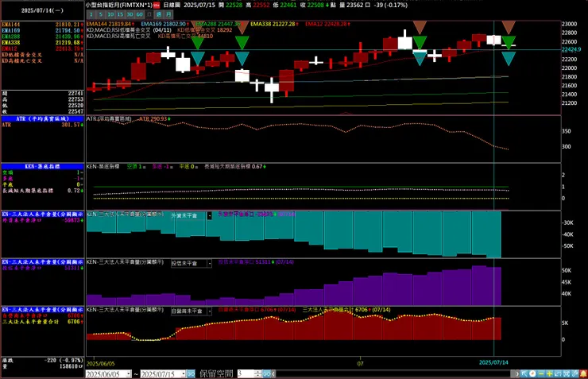588x379 pixels.
Task: Open the 自營商未平倉 dropdown
Action: (209, 311)
